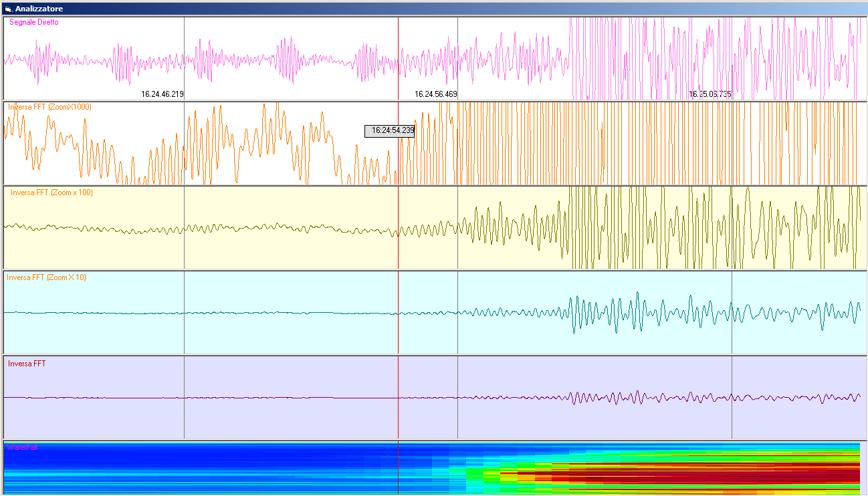Click the Analizzatore title bar text
Viewport: 868px width, 496px height.
coord(39,9)
